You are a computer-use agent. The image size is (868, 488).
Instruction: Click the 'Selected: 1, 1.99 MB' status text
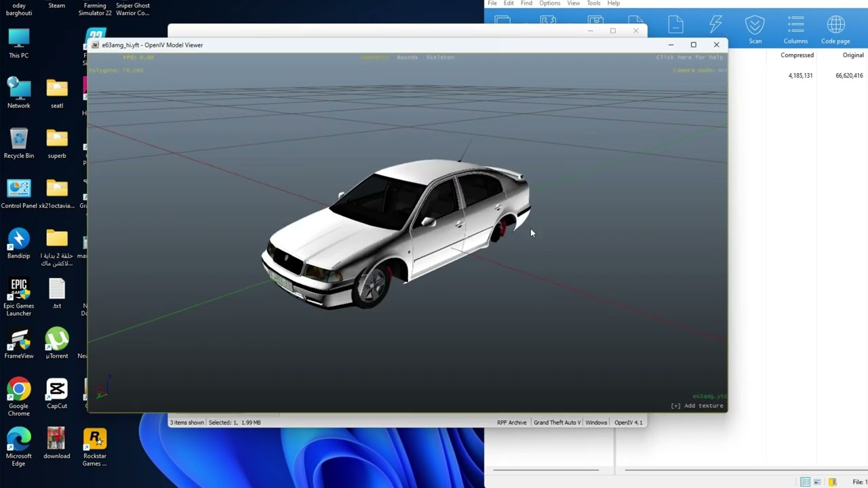(x=235, y=423)
